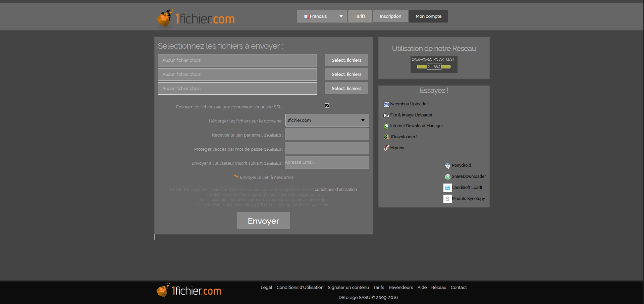
Task: Open the Mon compte header tab
Action: tap(428, 16)
